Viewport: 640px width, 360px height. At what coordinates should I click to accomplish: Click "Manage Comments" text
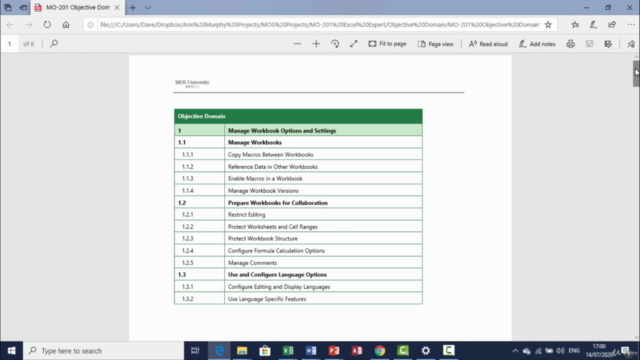click(252, 263)
